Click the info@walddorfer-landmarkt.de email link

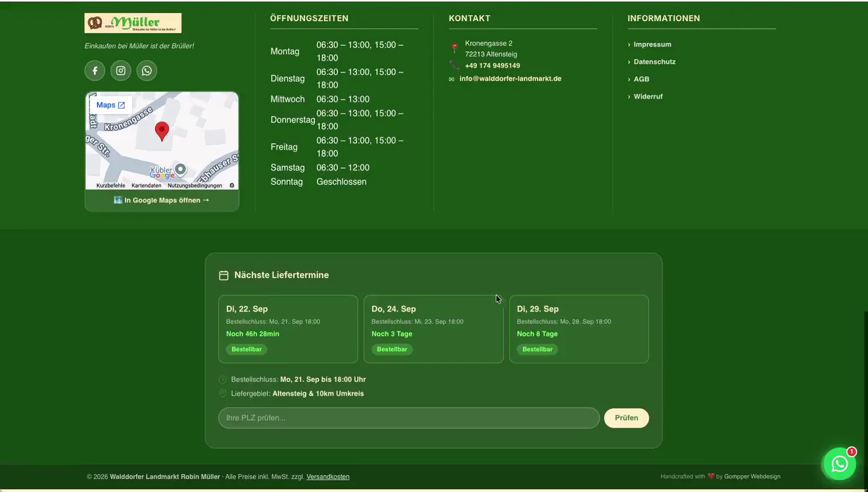pyautogui.click(x=510, y=79)
